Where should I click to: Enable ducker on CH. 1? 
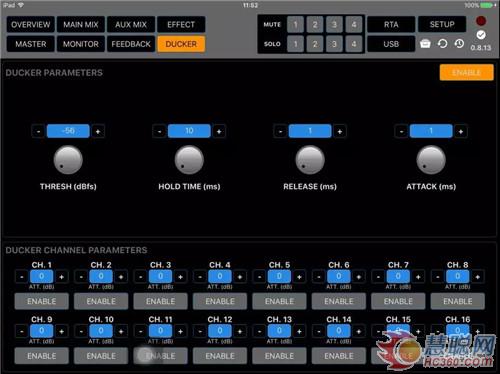[x=42, y=301]
